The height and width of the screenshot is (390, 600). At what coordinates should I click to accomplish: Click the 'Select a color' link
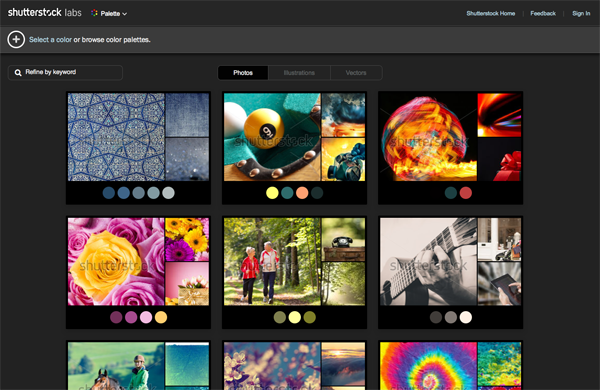point(50,40)
